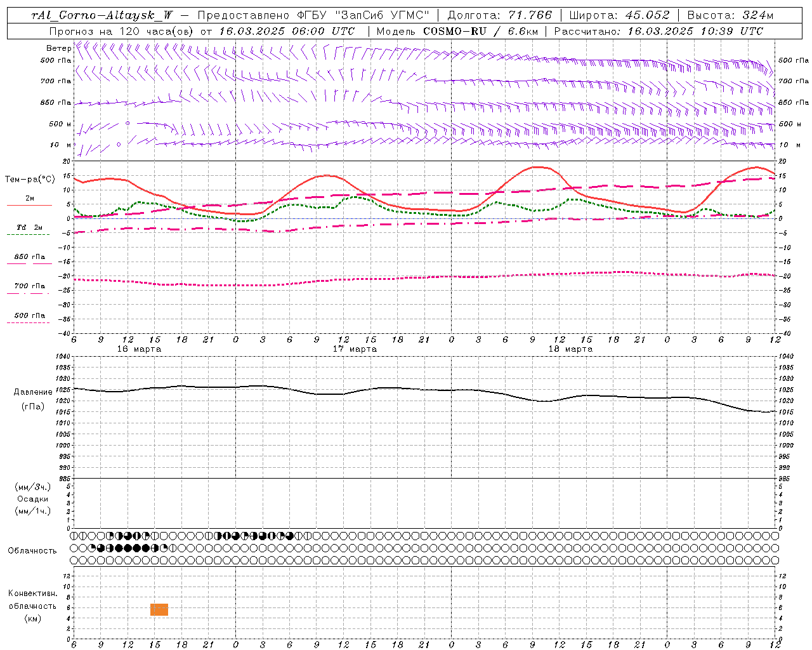Click the station title rAl_Gorno-Altaysk_W
This screenshot has width=812, height=650.
(x=103, y=15)
